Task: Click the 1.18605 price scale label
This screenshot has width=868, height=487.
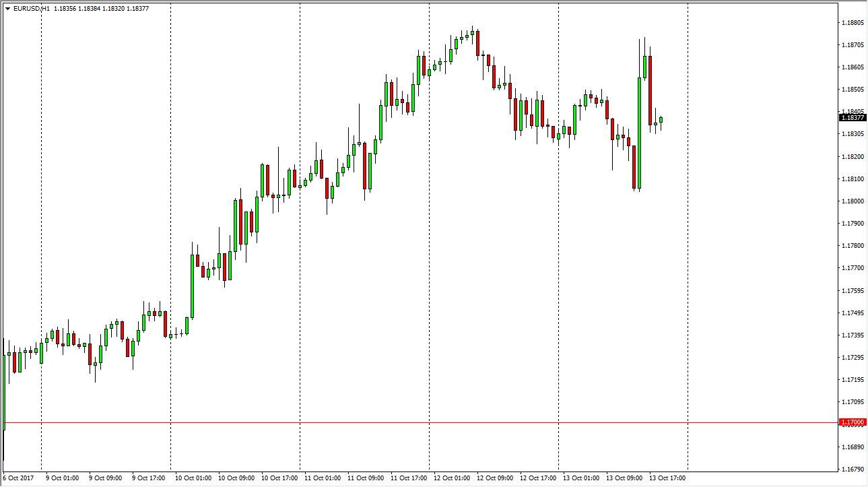Action: click(853, 67)
